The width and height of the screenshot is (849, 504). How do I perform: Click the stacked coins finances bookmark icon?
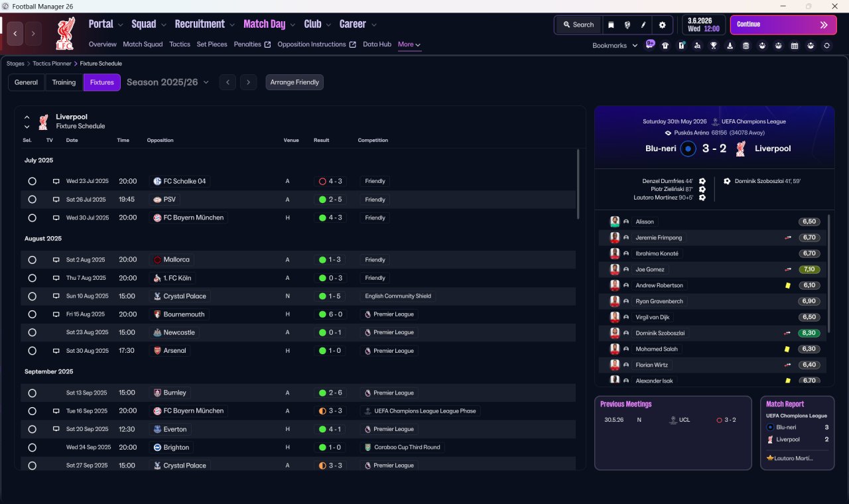[746, 46]
